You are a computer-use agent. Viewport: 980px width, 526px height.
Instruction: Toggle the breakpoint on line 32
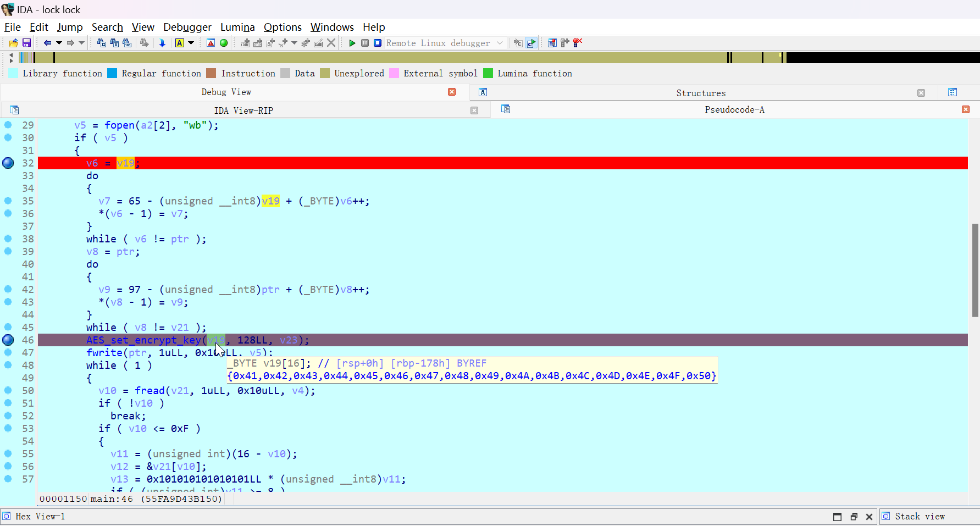click(8, 163)
